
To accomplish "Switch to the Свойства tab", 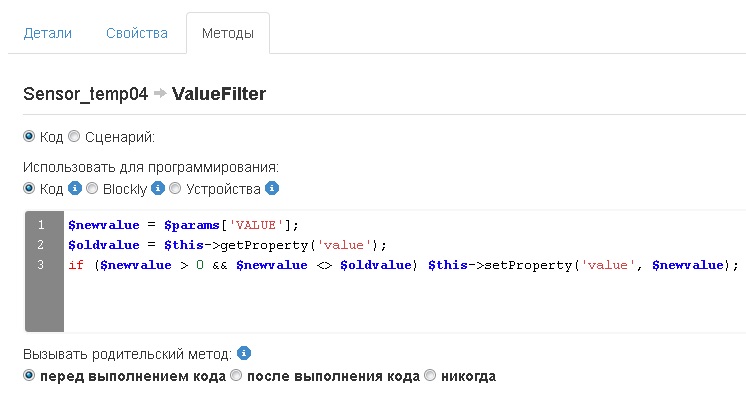I will tap(137, 33).
